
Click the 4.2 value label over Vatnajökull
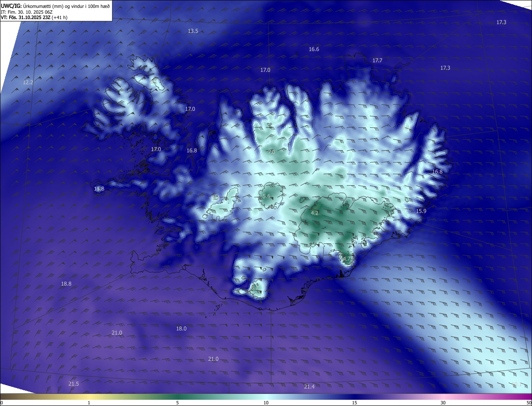(x=315, y=213)
